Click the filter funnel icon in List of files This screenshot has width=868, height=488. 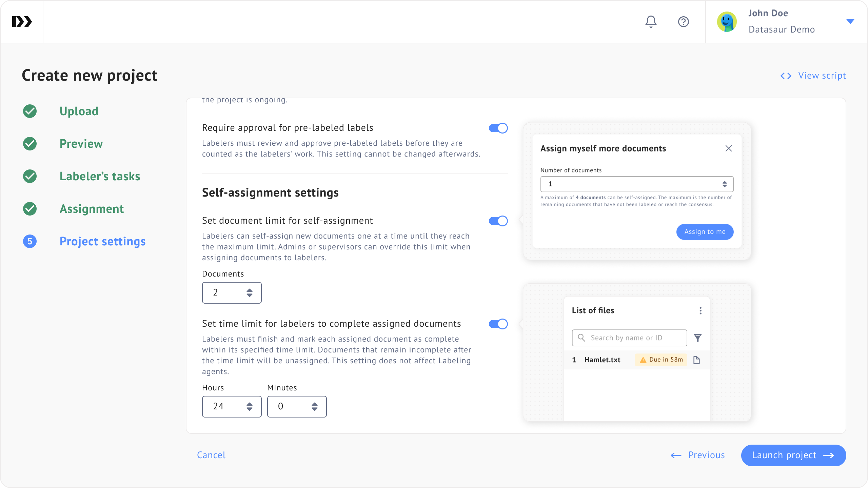(x=697, y=338)
